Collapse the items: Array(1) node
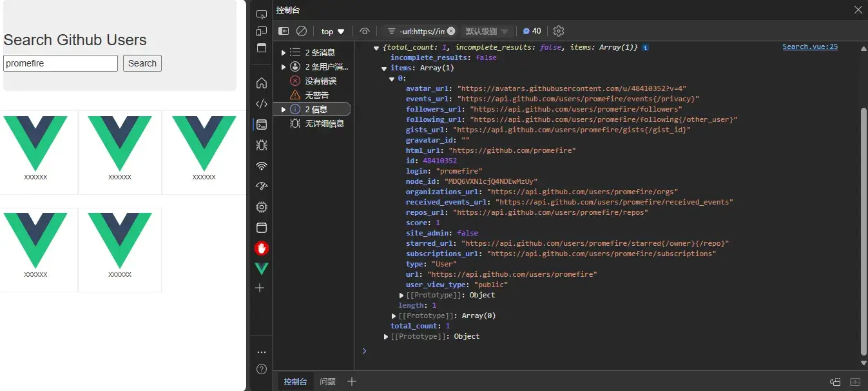 384,68
